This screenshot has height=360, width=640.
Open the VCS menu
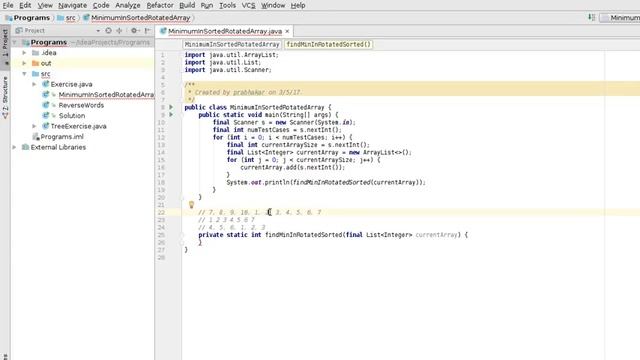248,5
